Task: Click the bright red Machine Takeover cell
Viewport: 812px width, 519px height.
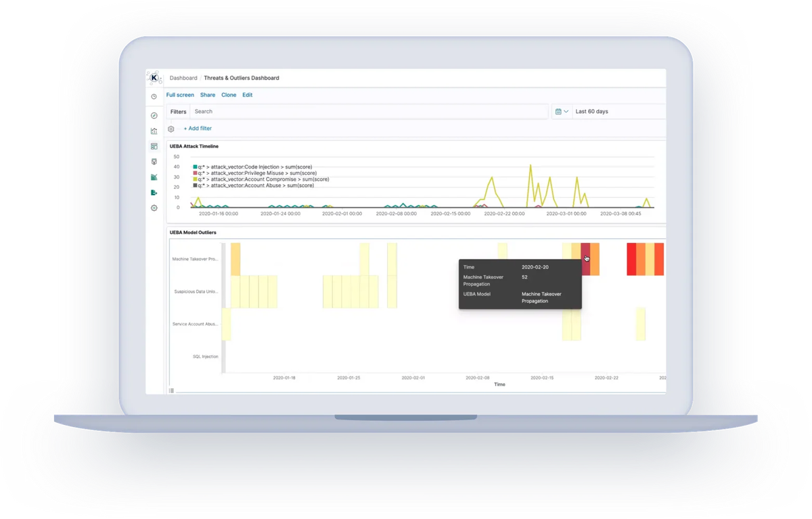Action: (631, 259)
